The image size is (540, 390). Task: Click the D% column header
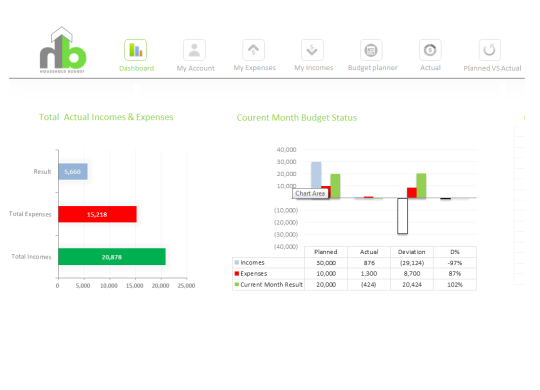[455, 252]
